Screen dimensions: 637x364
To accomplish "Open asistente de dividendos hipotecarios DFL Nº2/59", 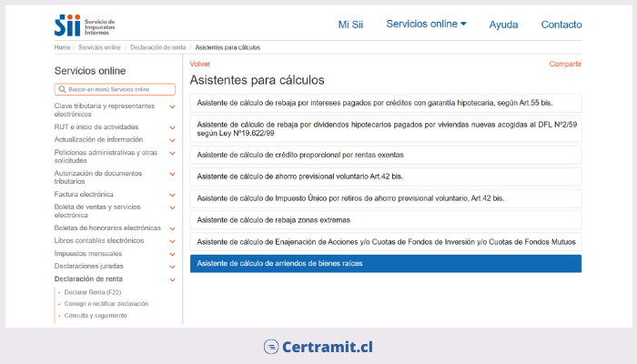I will 386,129.
